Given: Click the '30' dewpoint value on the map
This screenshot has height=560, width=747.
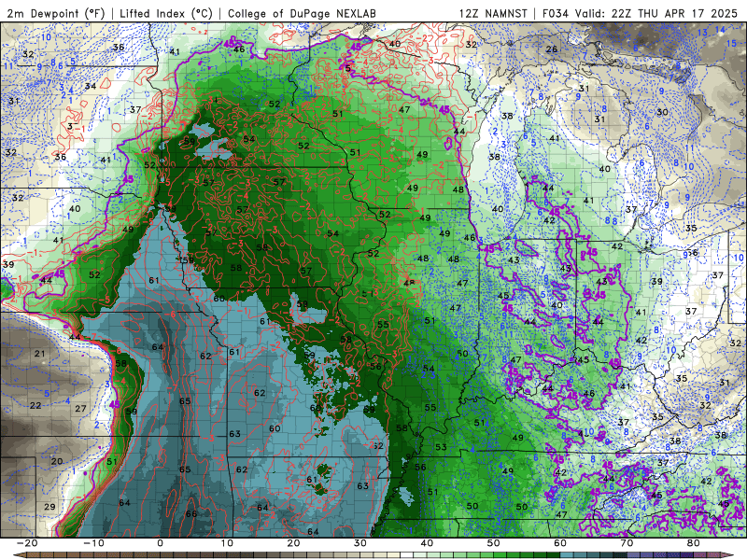Looking at the screenshot, I should [x=662, y=112].
